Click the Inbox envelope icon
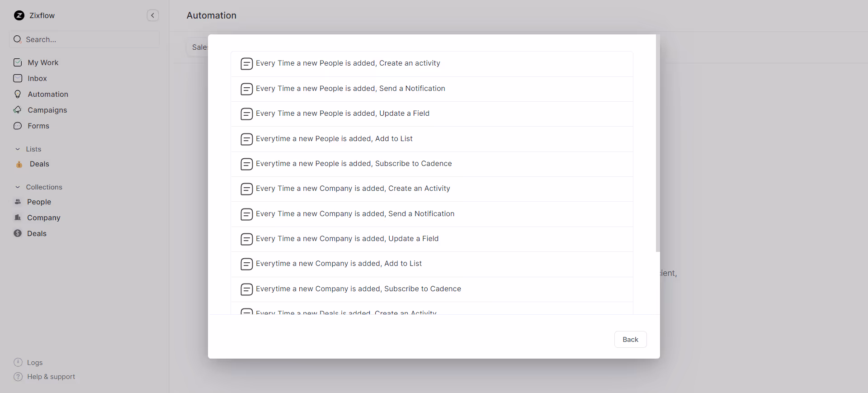 (x=18, y=78)
